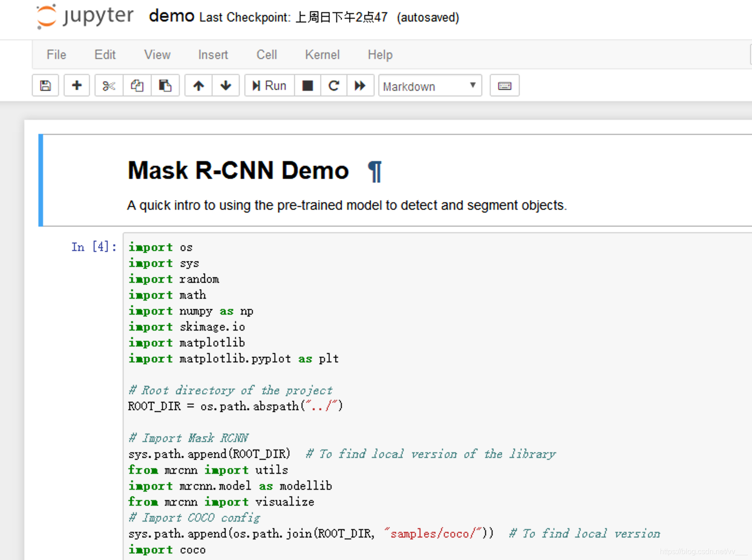Click the Mask R-CNN Demo heading
This screenshot has width=752, height=560.
(238, 170)
